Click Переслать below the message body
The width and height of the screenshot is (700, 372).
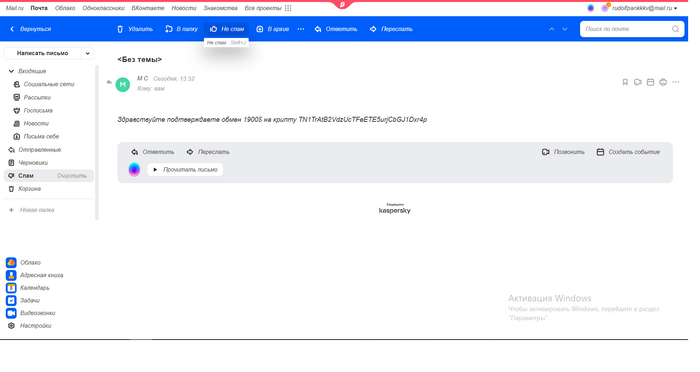click(208, 152)
